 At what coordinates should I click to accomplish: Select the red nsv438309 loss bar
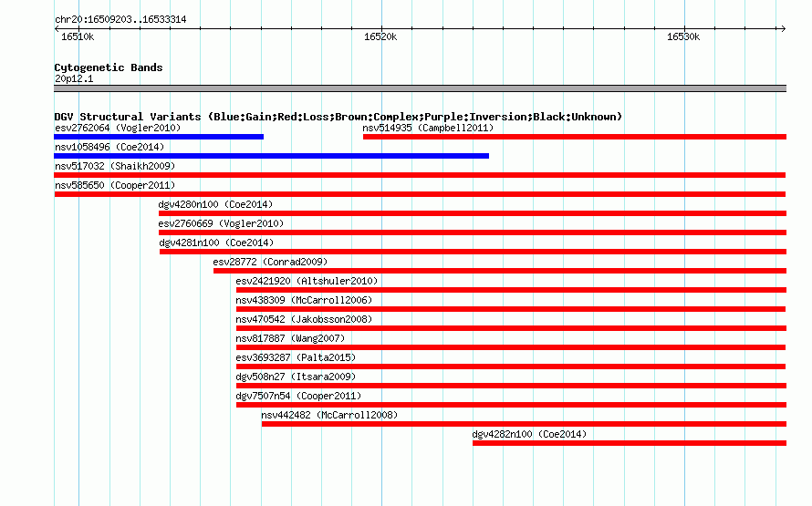point(511,309)
